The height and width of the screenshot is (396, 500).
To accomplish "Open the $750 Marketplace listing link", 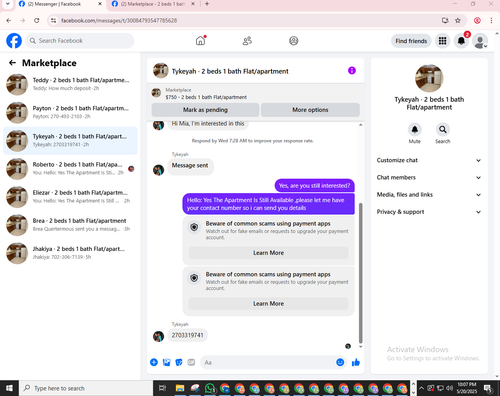I will (206, 97).
